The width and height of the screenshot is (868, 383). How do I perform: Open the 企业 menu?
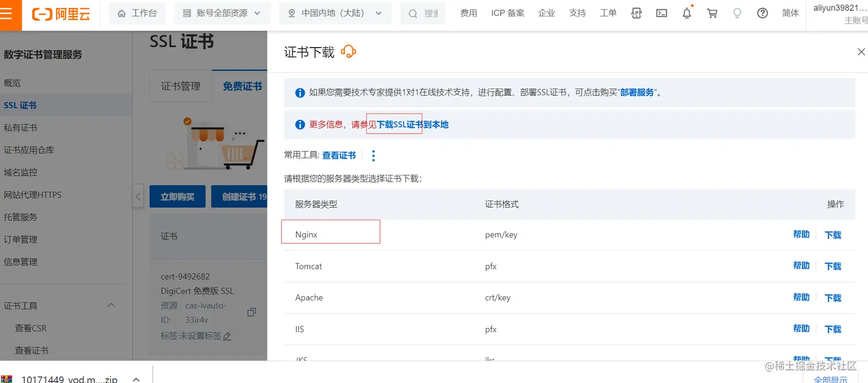[547, 13]
